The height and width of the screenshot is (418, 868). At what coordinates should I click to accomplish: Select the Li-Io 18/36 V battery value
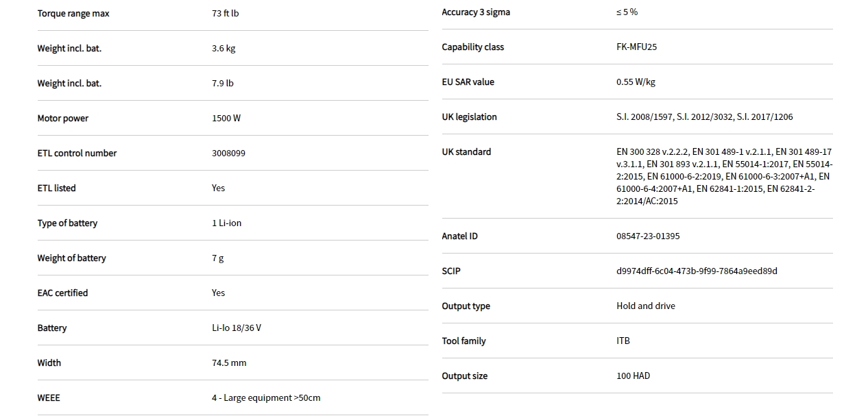tap(237, 328)
